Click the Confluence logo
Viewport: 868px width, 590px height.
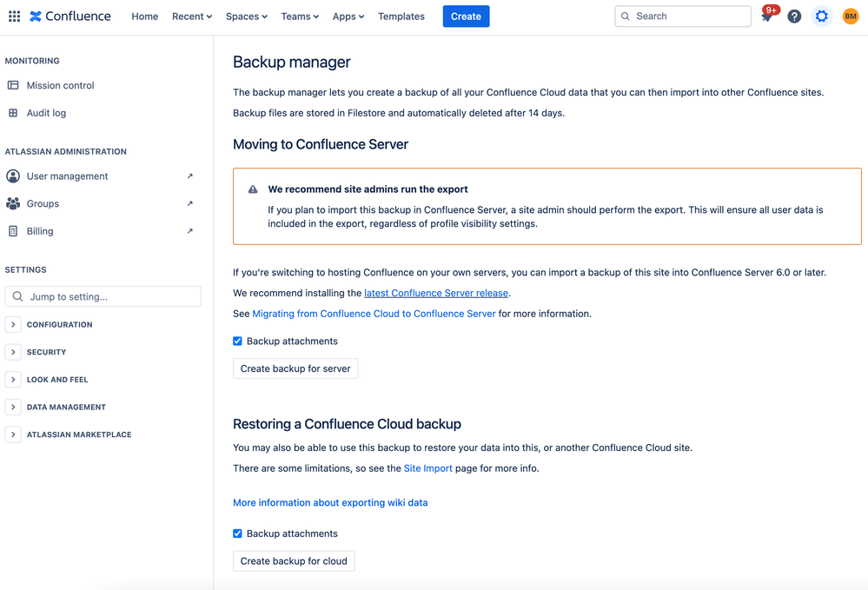tap(70, 16)
